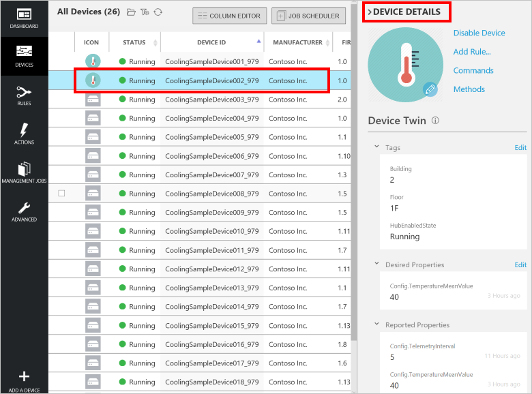Click device icon for CoolingSampleDevice007_979
The width and height of the screenshot is (532, 394).
pos(93,175)
